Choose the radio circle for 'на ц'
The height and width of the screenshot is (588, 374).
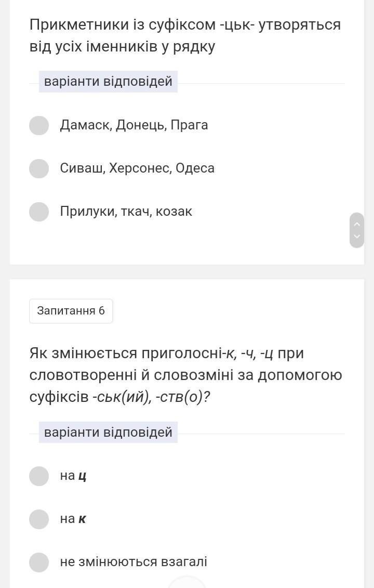tap(39, 476)
